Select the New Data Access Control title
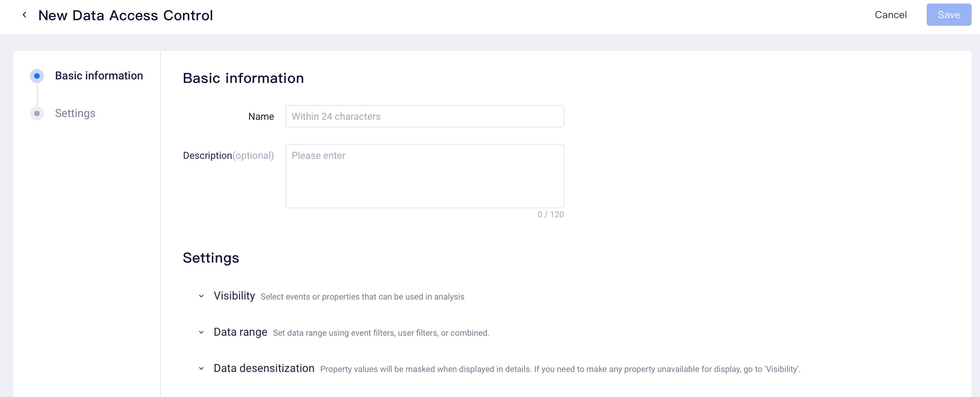This screenshot has height=397, width=980. point(125,15)
